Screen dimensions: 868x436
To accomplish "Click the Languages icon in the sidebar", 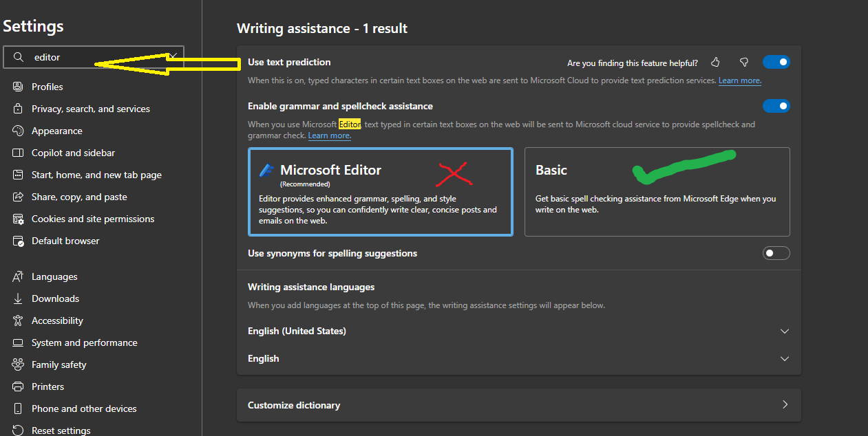I will click(x=18, y=276).
